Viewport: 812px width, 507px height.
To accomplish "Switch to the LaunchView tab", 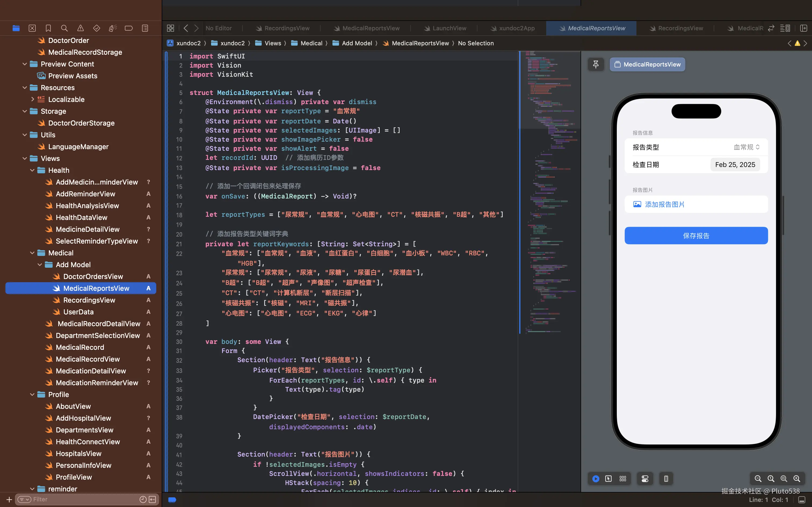I will tap(449, 28).
